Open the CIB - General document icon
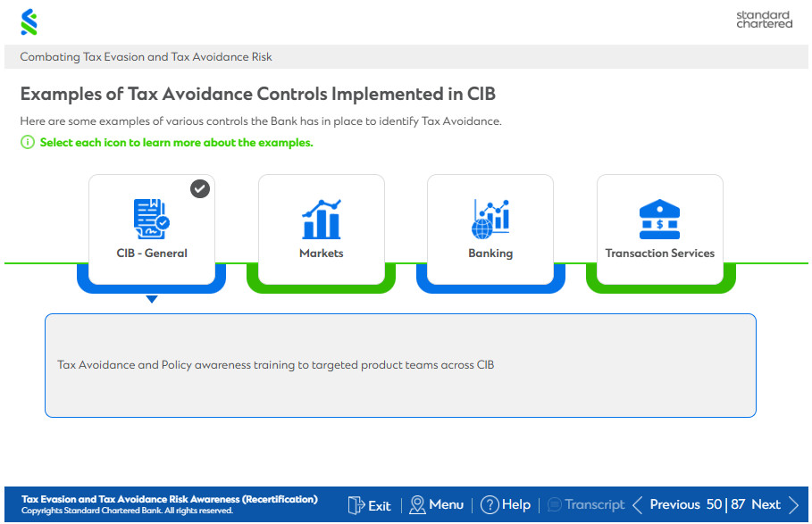The width and height of the screenshot is (812, 524). pos(151,219)
